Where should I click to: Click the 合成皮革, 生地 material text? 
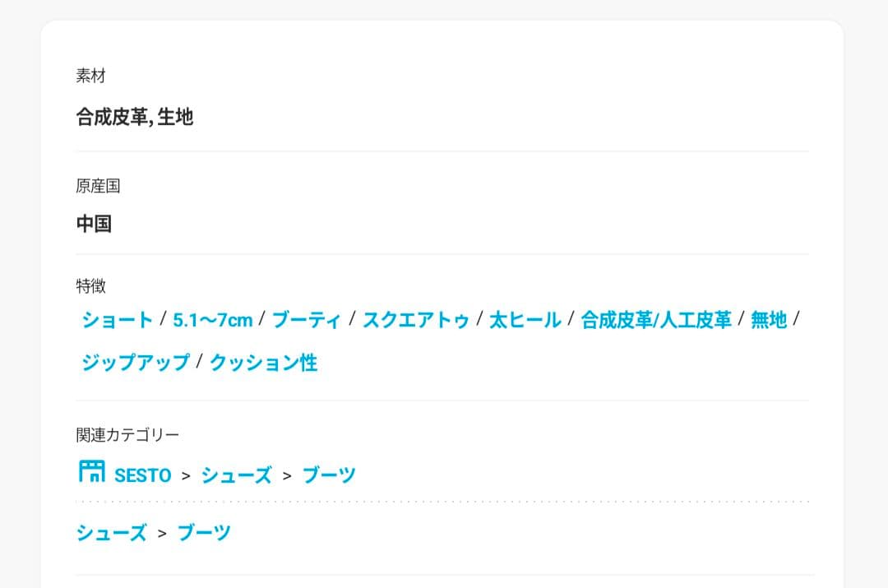point(135,118)
